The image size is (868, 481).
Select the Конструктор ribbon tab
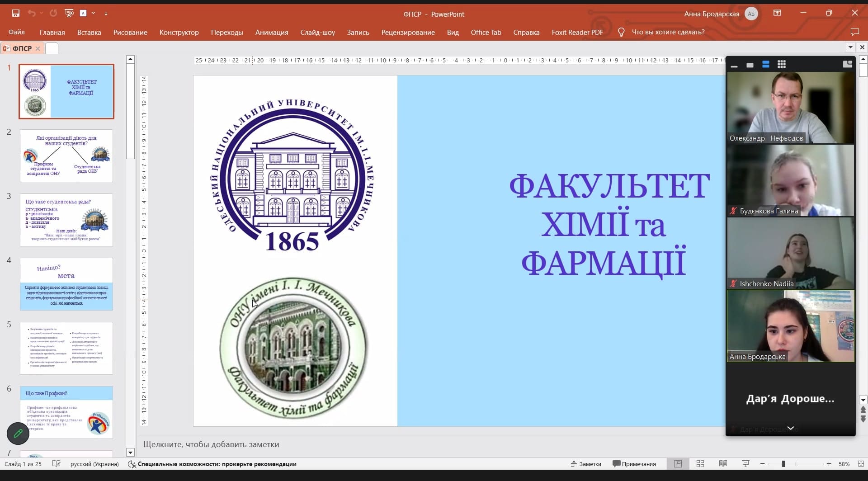coord(179,32)
